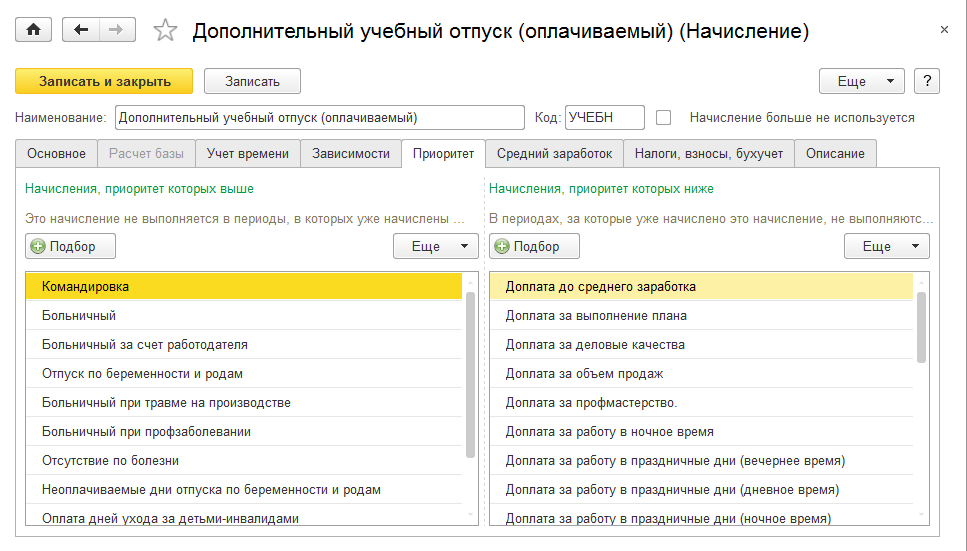
Task: Open the top-right Еще dropdown menu
Action: 861,81
